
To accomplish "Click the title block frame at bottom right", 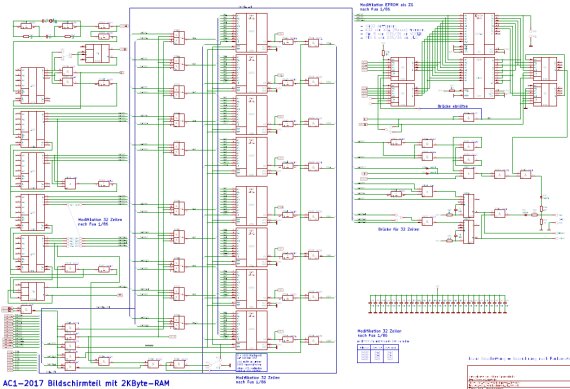I will [518, 377].
